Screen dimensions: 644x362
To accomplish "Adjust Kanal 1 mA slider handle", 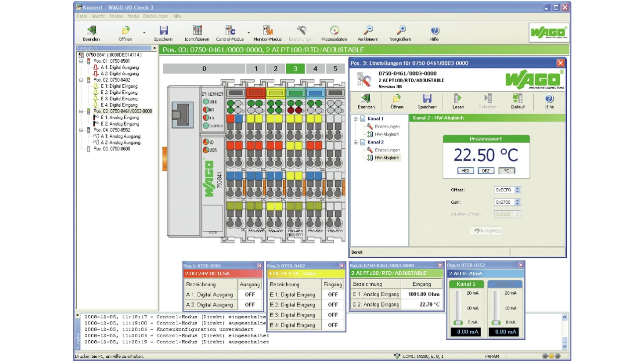I will [x=458, y=323].
